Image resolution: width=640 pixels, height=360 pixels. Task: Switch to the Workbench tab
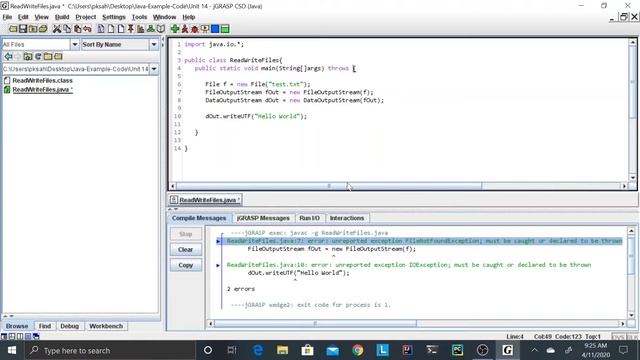(106, 326)
